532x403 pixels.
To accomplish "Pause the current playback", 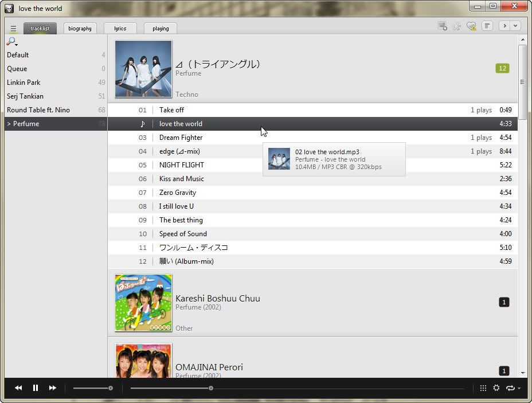I will 36,388.
